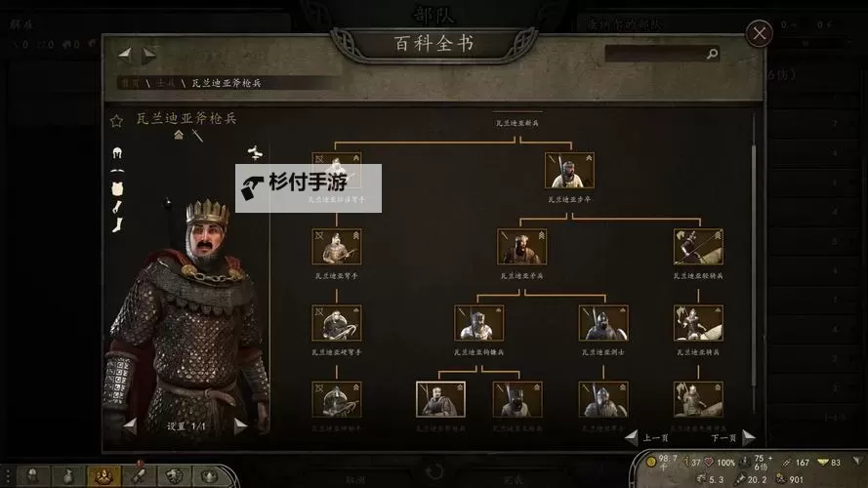
Task: Go to 下一页 next page arrow
Action: click(x=748, y=437)
